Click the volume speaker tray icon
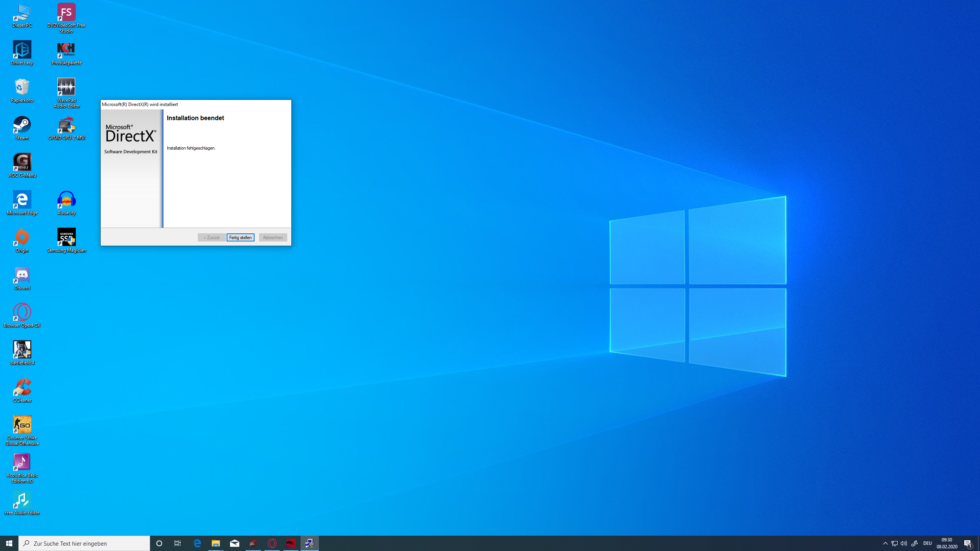The image size is (980, 551). point(904,543)
